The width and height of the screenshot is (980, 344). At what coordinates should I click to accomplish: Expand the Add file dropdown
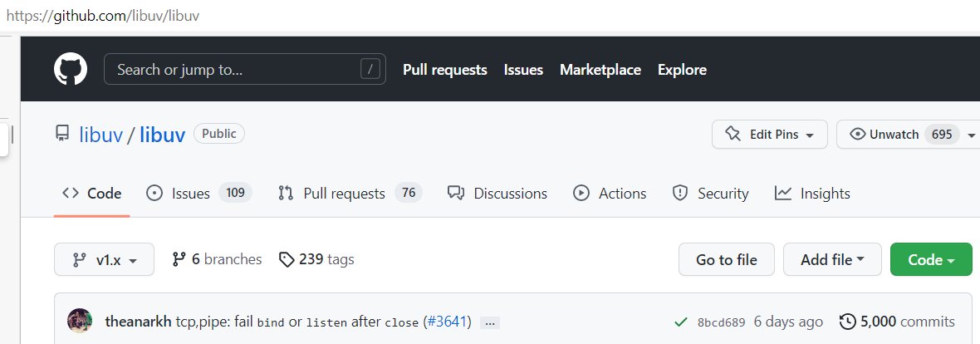[x=832, y=259]
